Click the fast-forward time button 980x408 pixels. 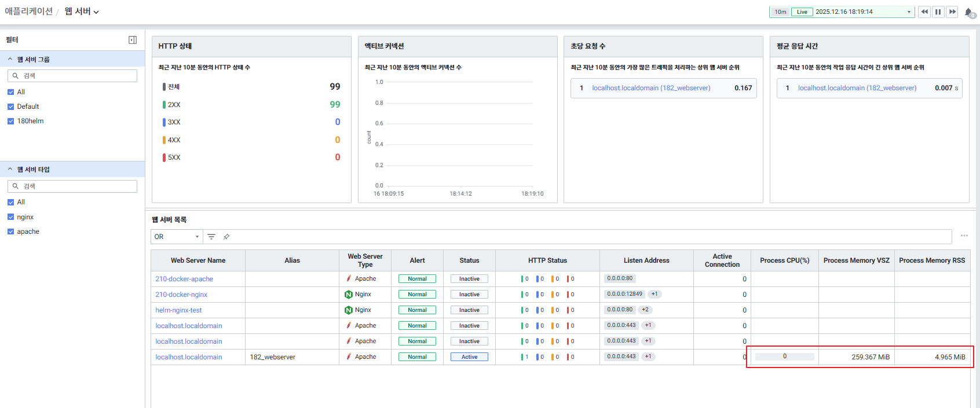(x=952, y=12)
